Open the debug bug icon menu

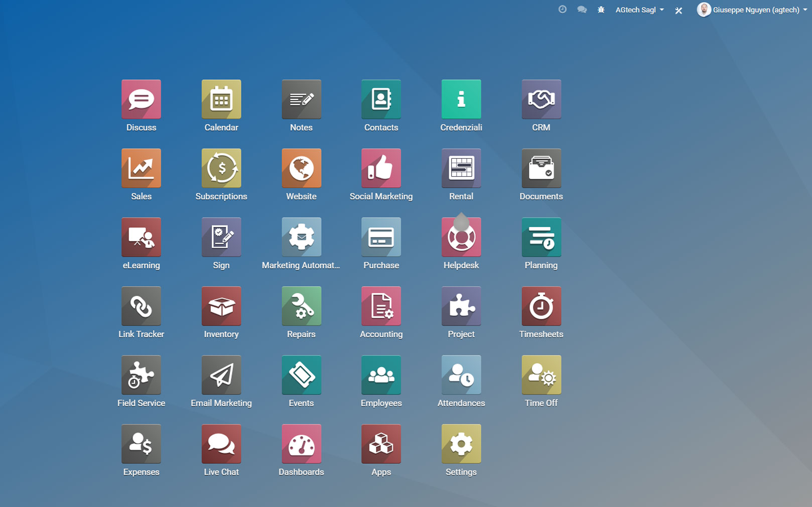click(x=601, y=10)
